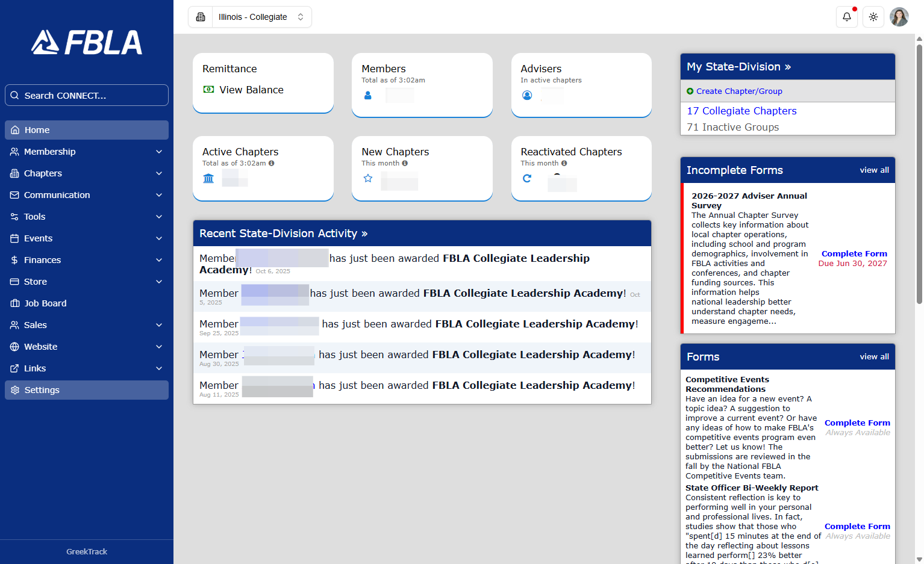Open the notifications bell

click(847, 17)
